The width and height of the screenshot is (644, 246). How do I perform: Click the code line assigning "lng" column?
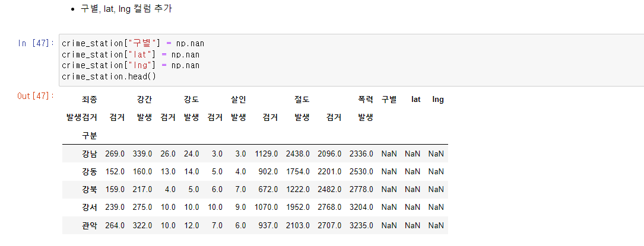coord(131,65)
